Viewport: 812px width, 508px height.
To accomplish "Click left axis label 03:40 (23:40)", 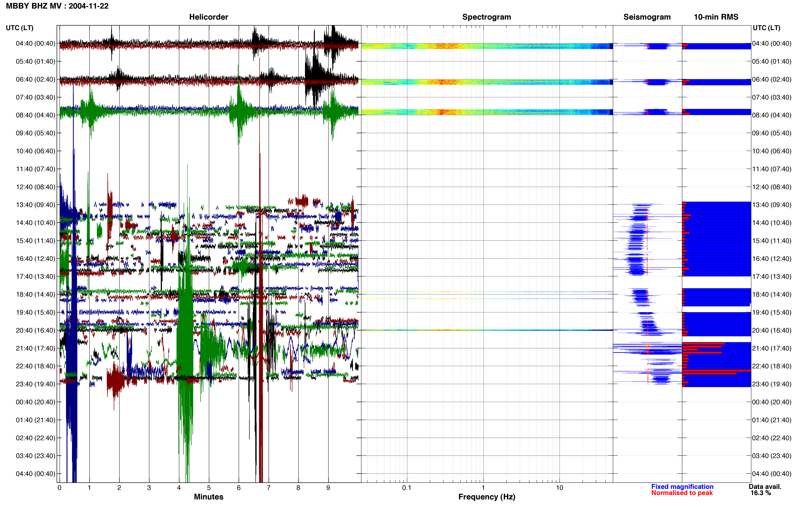I will tap(36, 456).
